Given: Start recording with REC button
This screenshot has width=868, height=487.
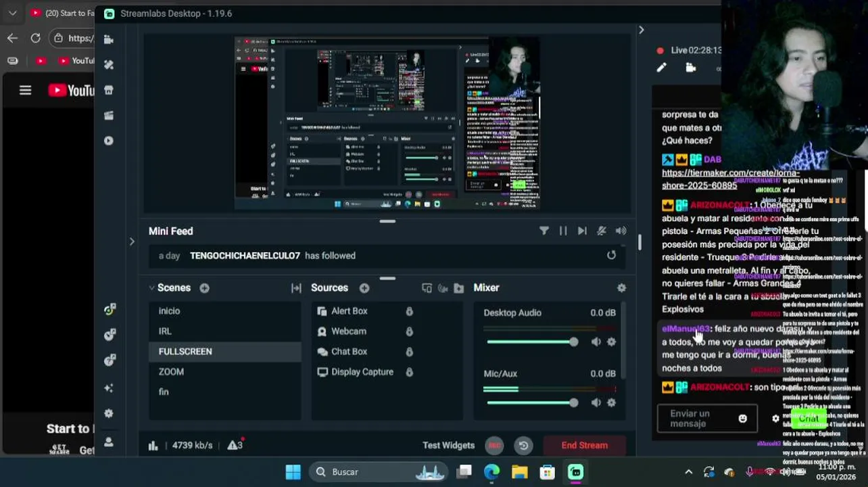Looking at the screenshot, I should click(x=495, y=445).
